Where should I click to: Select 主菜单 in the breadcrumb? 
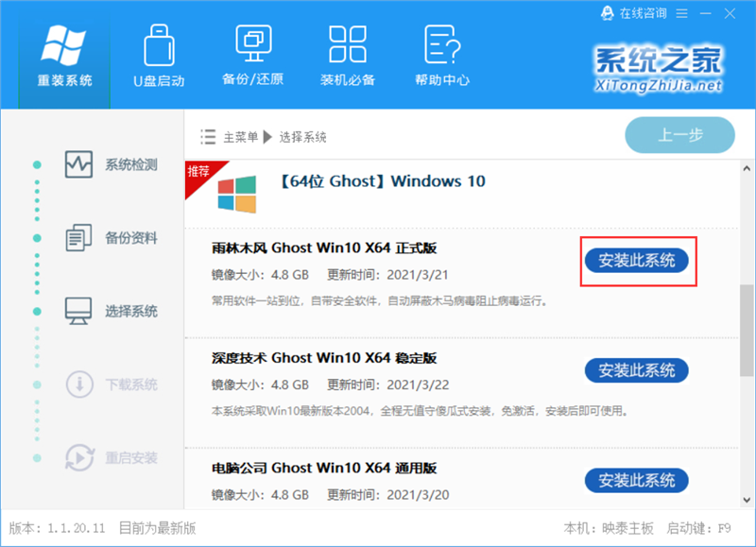click(x=244, y=136)
